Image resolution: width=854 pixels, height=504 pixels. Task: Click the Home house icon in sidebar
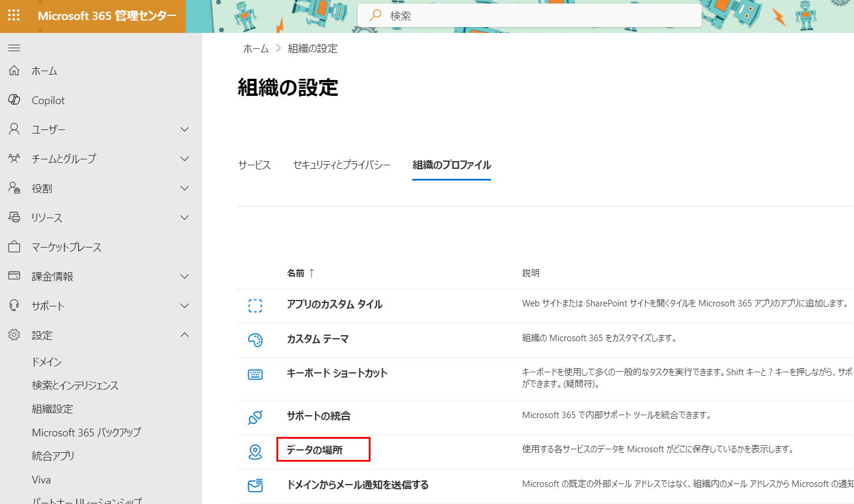click(14, 71)
